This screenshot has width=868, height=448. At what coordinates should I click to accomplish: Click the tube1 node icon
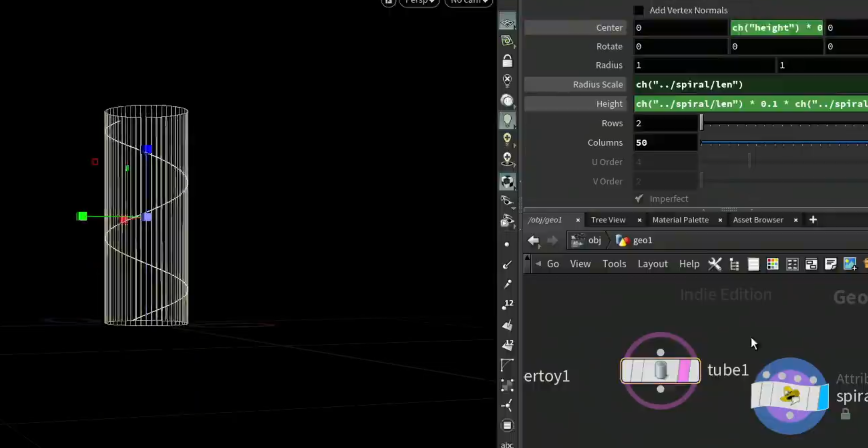pyautogui.click(x=661, y=370)
